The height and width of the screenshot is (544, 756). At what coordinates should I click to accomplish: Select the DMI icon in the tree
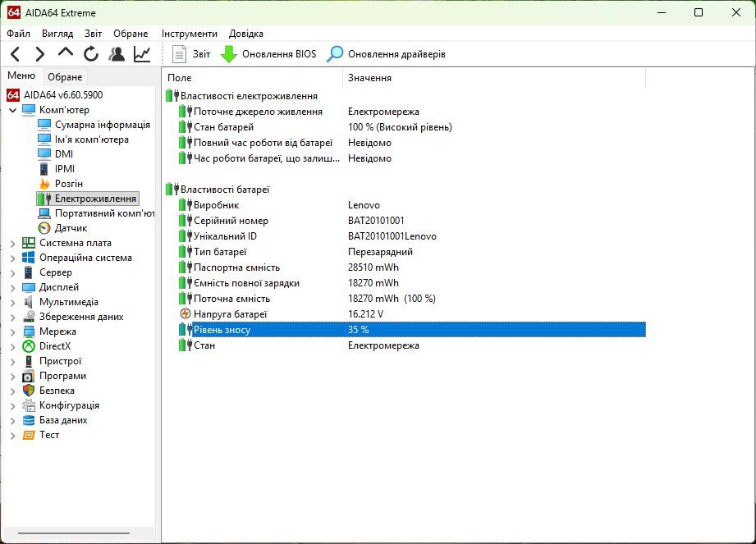[x=44, y=154]
